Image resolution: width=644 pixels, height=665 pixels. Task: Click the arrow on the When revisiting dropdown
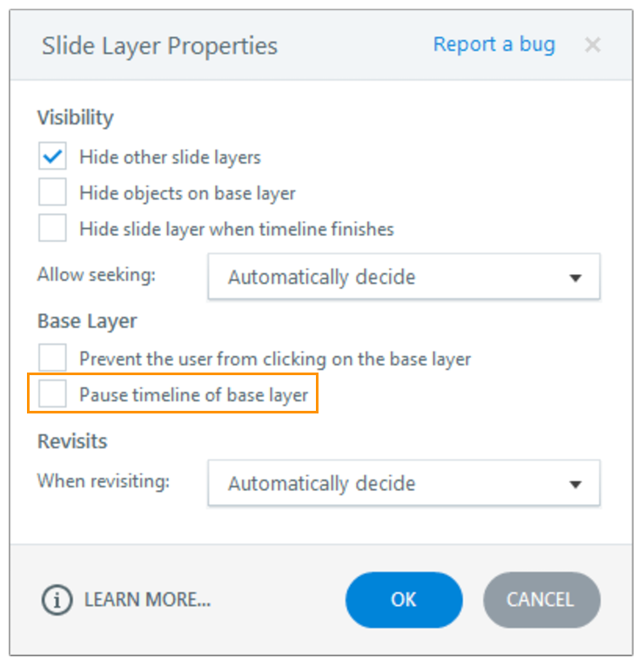tap(575, 485)
